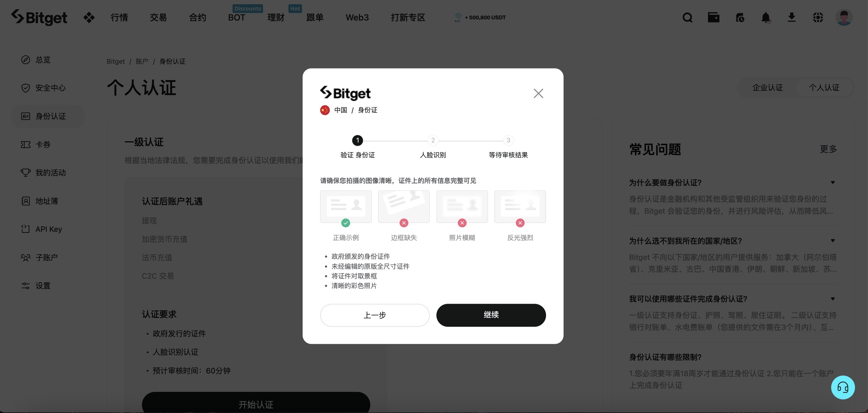Open the app download icon
868x413 pixels.
click(792, 18)
